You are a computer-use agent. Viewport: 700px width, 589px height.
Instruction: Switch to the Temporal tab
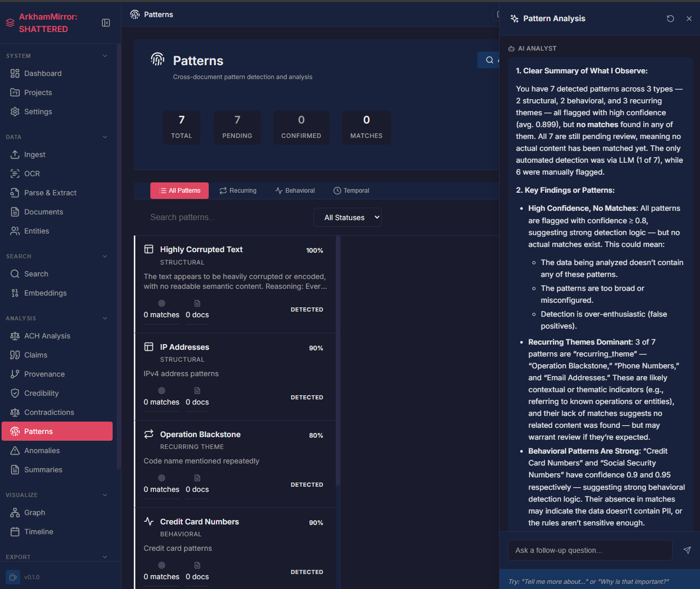(x=351, y=191)
